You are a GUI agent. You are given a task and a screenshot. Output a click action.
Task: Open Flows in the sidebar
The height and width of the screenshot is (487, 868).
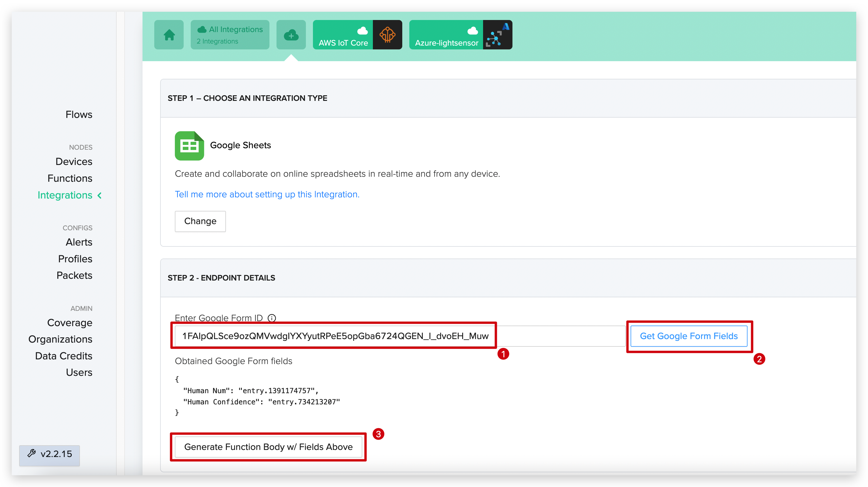pos(79,115)
